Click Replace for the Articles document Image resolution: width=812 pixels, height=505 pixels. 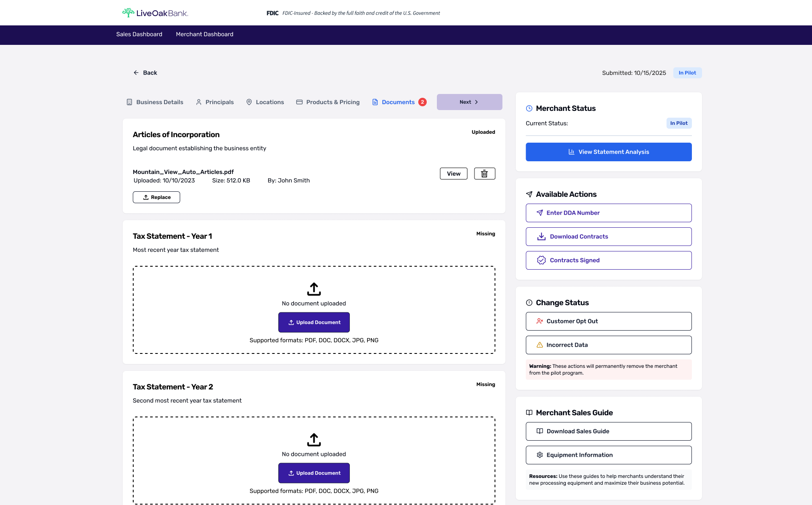point(156,197)
